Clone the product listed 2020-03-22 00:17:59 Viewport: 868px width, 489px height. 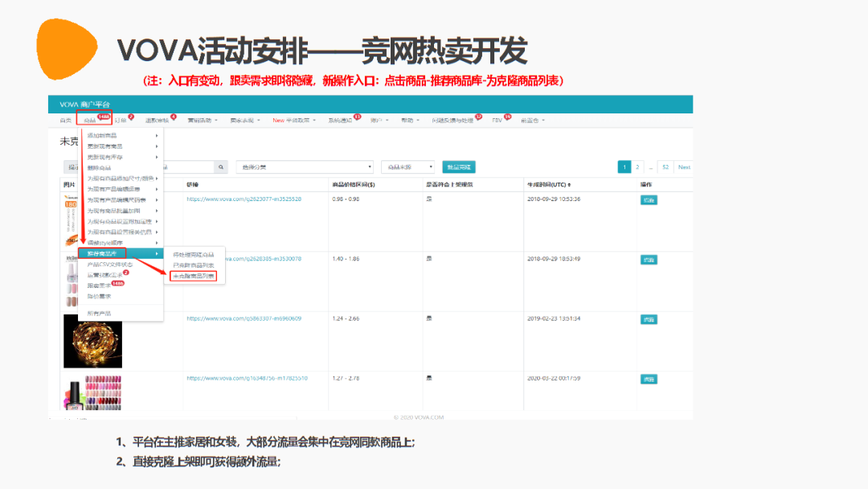[649, 380]
